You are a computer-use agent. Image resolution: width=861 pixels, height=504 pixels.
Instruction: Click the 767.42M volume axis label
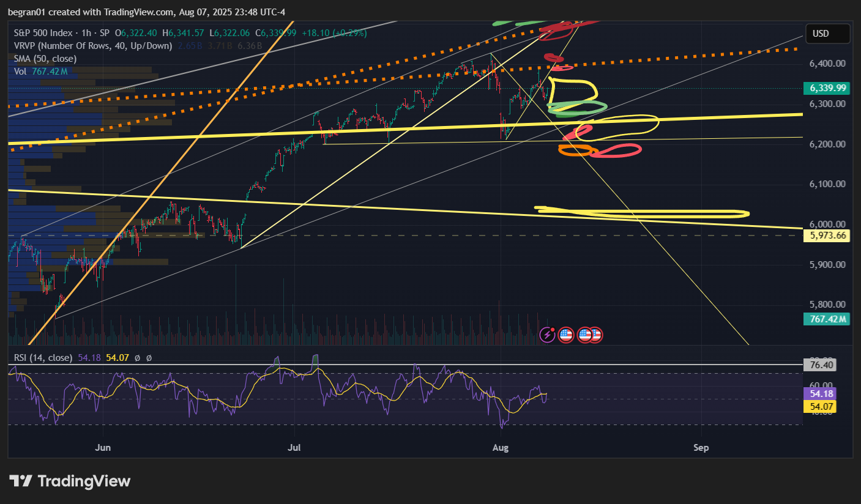click(827, 319)
